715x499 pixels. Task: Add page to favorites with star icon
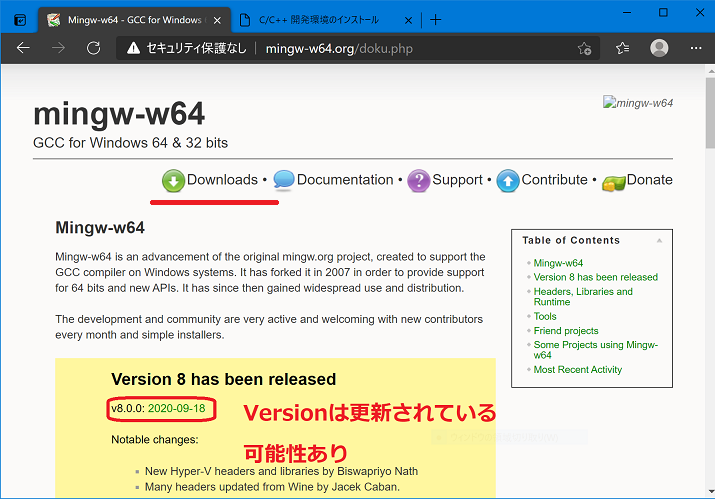tap(585, 48)
